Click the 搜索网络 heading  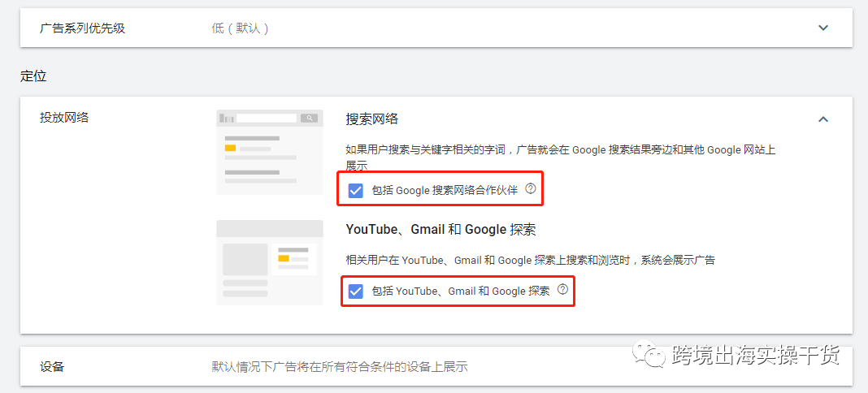tap(372, 119)
